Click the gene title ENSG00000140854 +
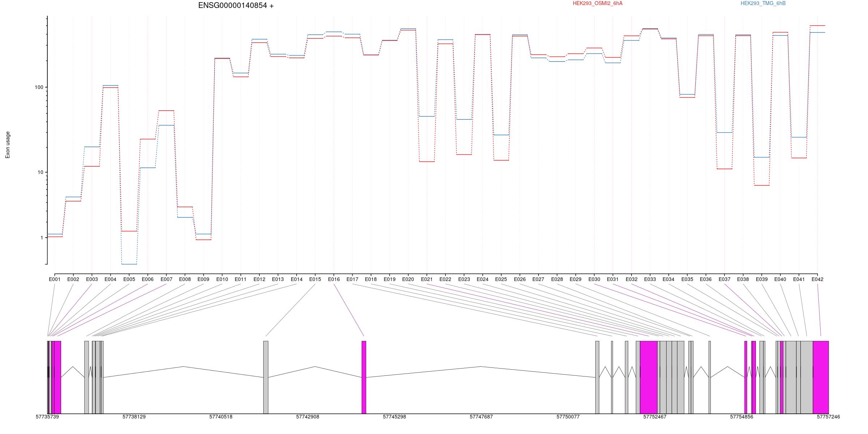Image resolution: width=868 pixels, height=434 pixels. click(236, 5)
